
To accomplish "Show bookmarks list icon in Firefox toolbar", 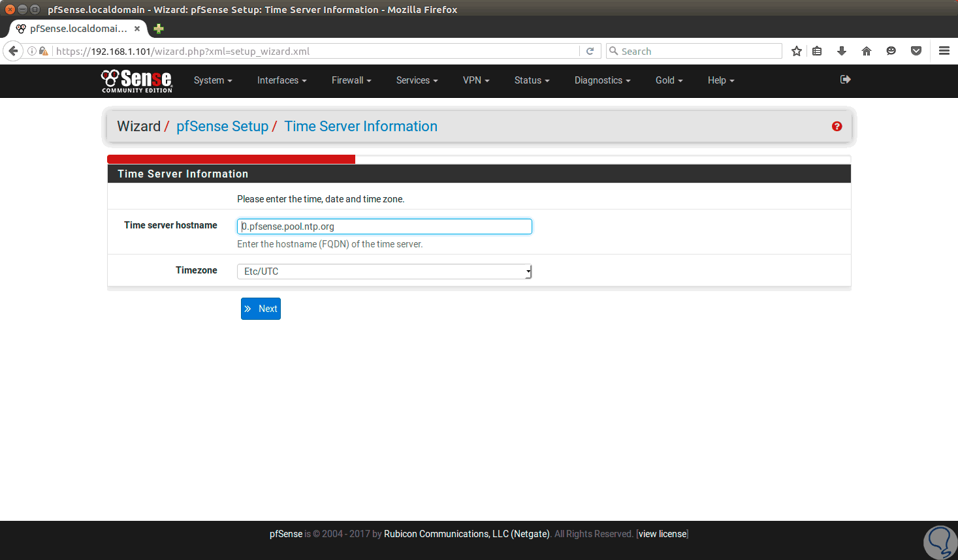I will coord(817,51).
